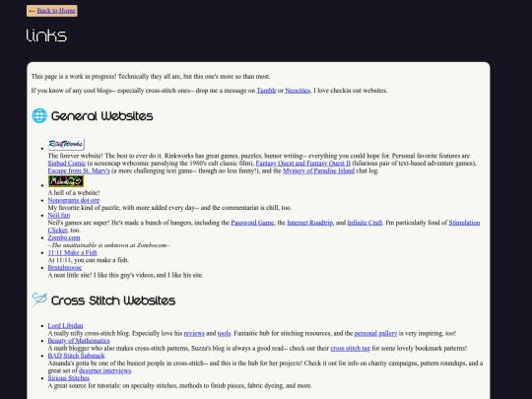Screen dimensions: 532x399
Task: Visit the Zombo.com link
Action: [64, 237]
